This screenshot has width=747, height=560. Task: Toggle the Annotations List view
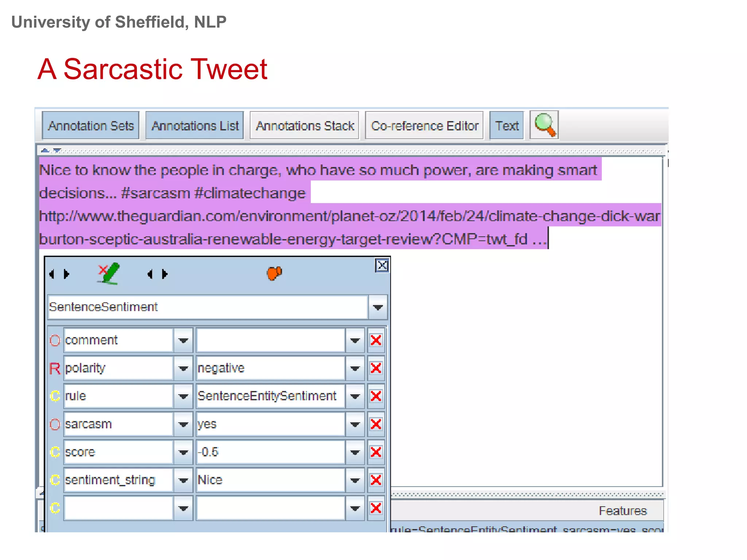[195, 125]
